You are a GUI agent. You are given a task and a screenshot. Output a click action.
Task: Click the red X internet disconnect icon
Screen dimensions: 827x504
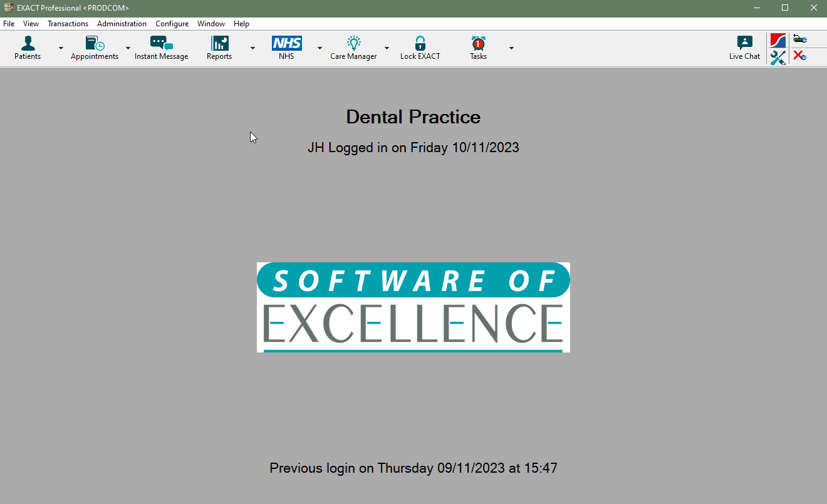[x=799, y=56]
